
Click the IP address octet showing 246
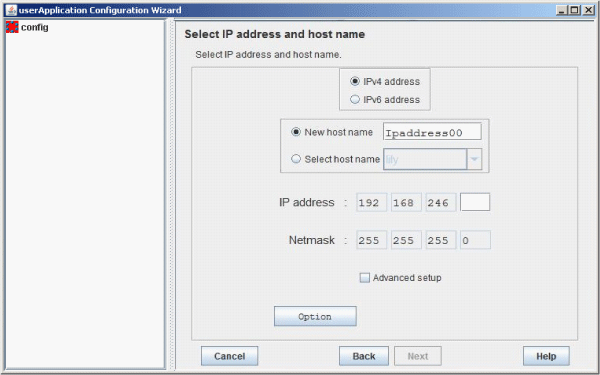(x=441, y=202)
